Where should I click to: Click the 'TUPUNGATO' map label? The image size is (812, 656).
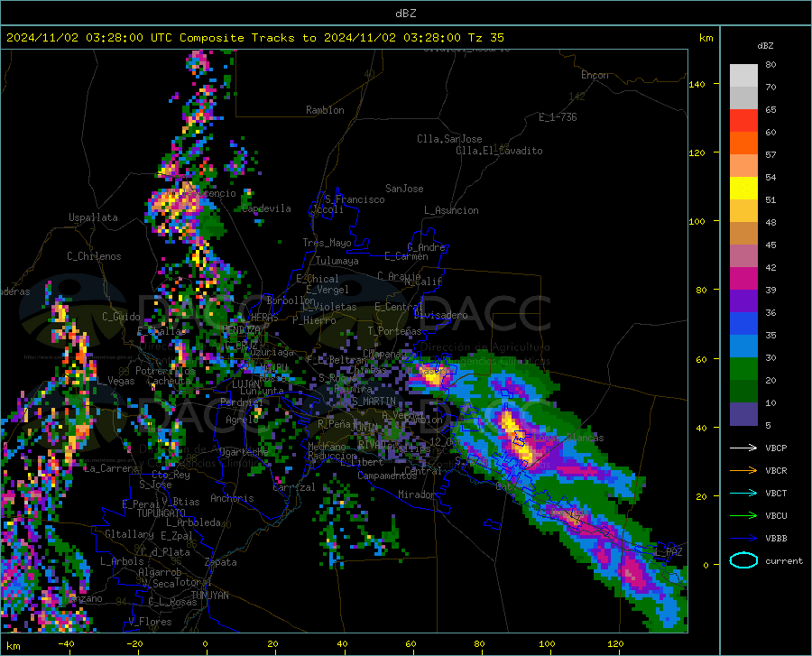[161, 513]
